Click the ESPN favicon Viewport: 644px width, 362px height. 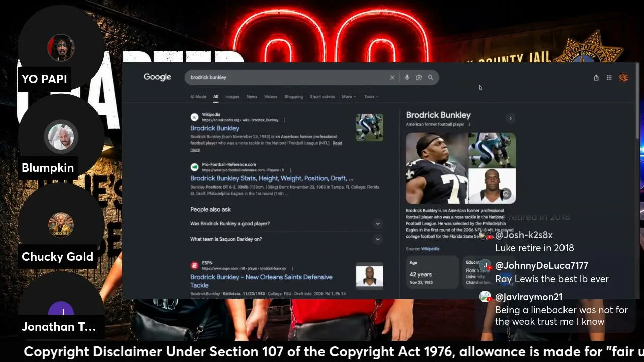pos(194,265)
